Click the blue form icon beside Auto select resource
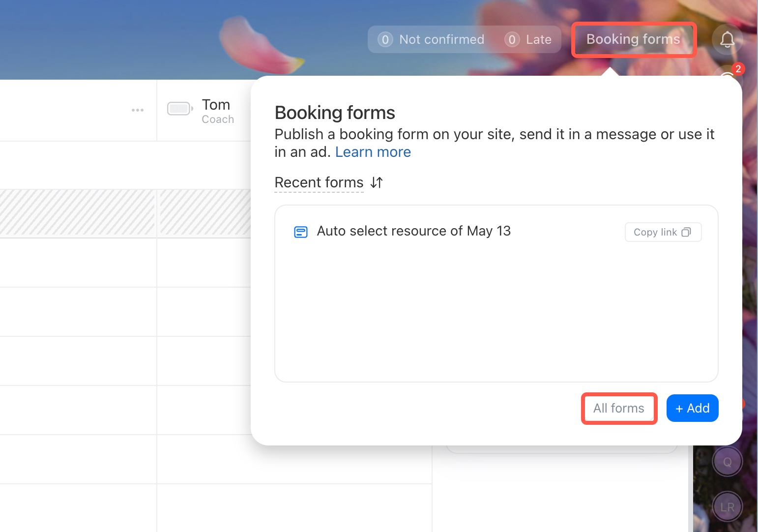The image size is (758, 532). 300,232
